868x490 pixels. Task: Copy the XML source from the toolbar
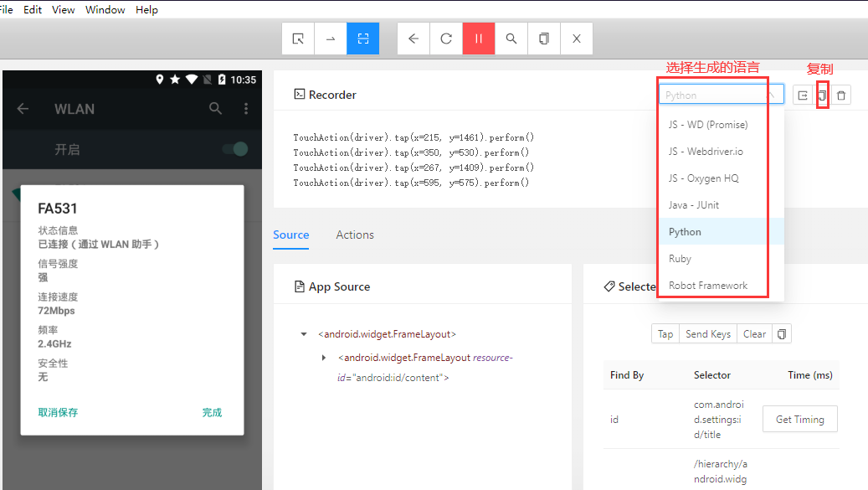(x=543, y=38)
